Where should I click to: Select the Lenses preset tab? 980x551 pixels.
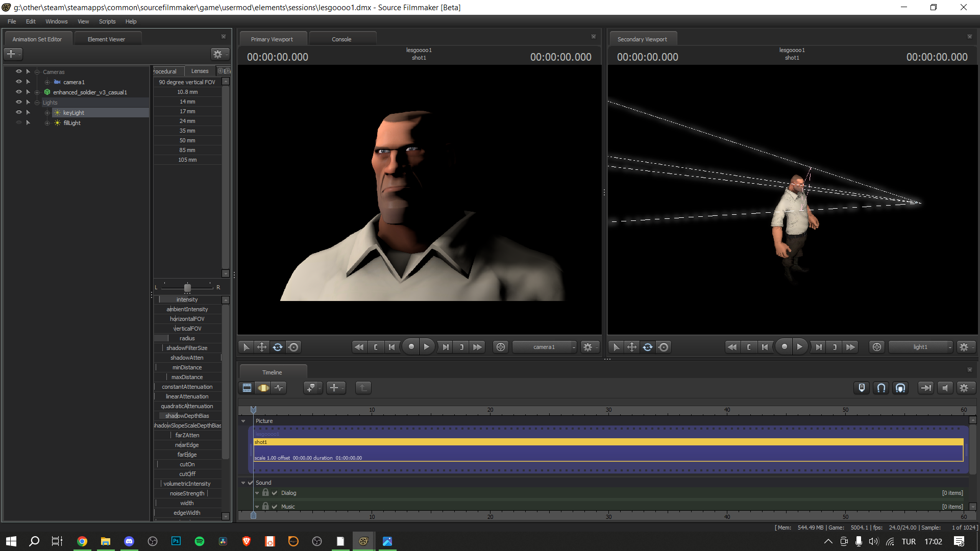(x=200, y=71)
